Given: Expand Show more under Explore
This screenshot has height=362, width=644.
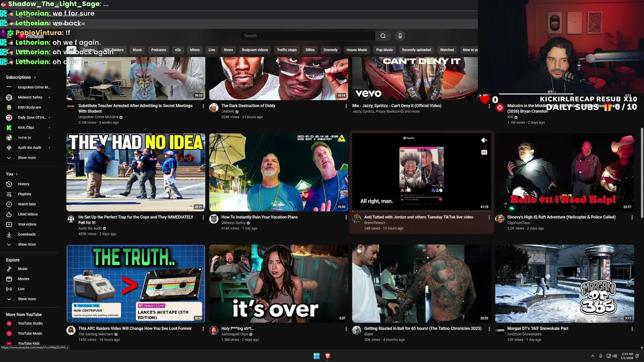Looking at the screenshot, I should [x=27, y=299].
